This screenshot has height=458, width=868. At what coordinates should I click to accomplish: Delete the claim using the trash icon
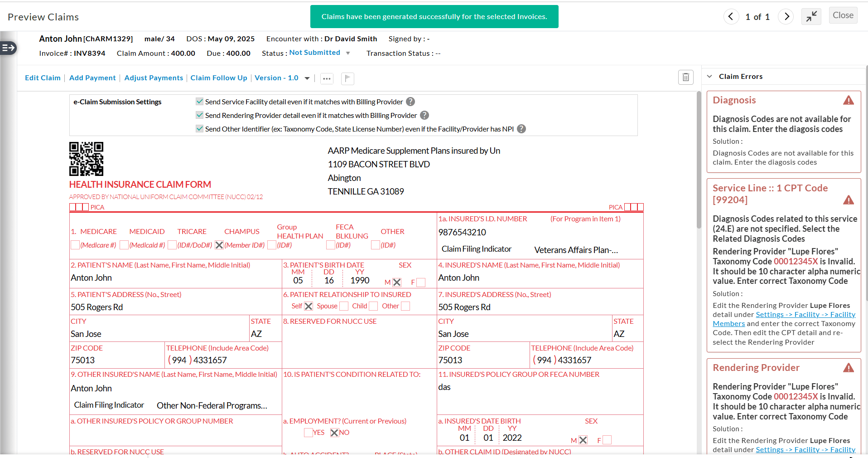tap(685, 77)
